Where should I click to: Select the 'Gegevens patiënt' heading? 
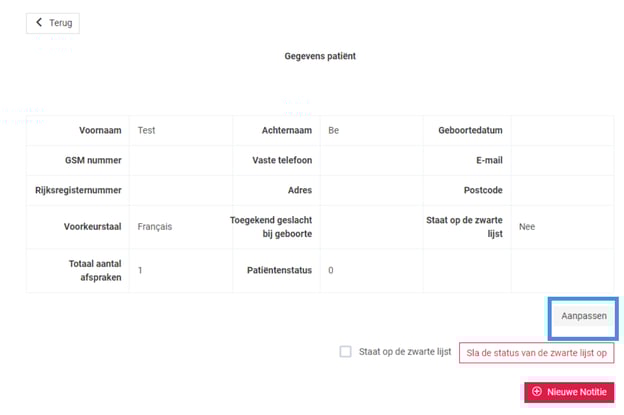click(x=320, y=56)
